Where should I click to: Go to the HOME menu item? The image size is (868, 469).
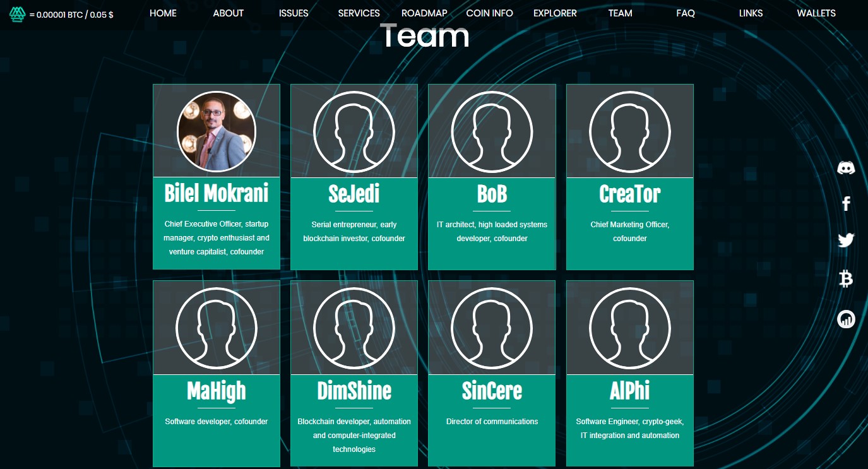click(163, 13)
